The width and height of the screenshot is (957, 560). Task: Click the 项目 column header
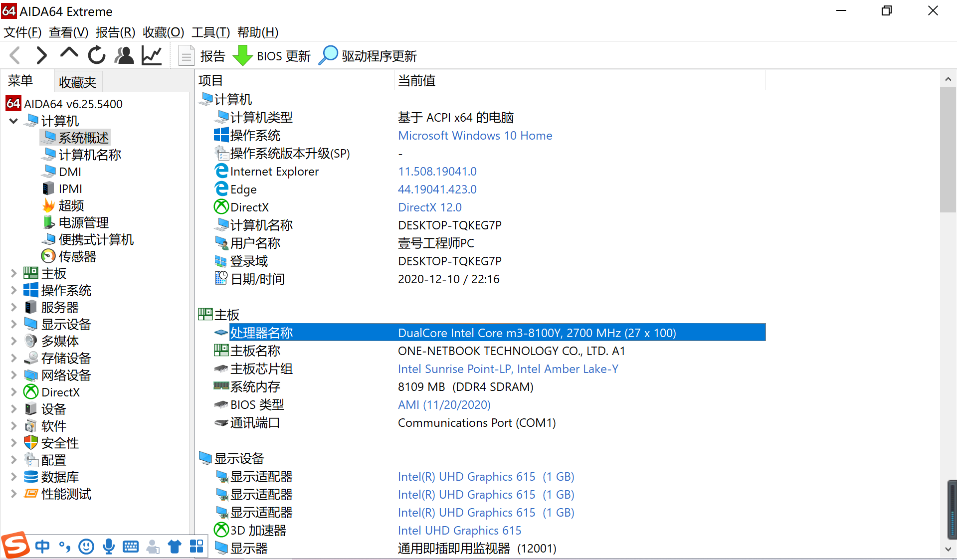click(295, 81)
